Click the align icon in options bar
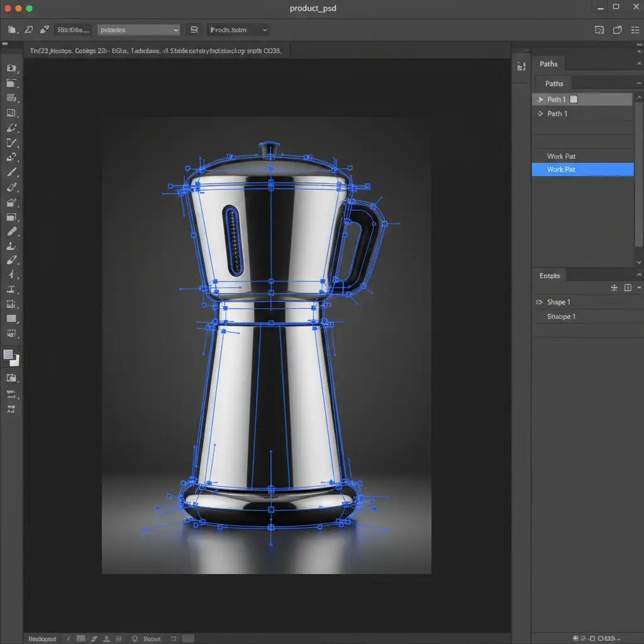This screenshot has height=644, width=644. coord(194,30)
